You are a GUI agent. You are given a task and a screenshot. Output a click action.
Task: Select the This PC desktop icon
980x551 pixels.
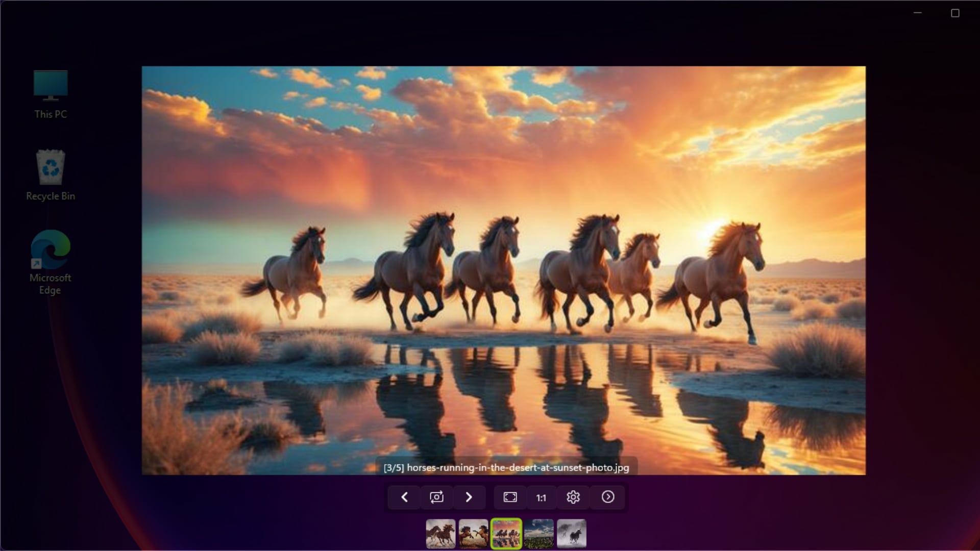point(51,94)
